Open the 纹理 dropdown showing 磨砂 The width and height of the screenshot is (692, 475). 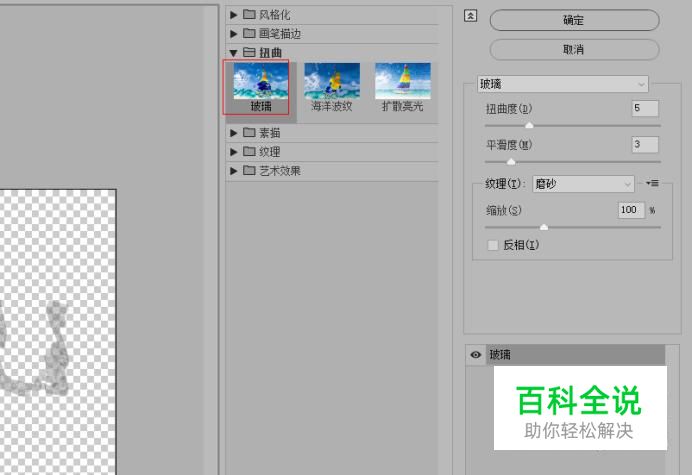(x=583, y=184)
